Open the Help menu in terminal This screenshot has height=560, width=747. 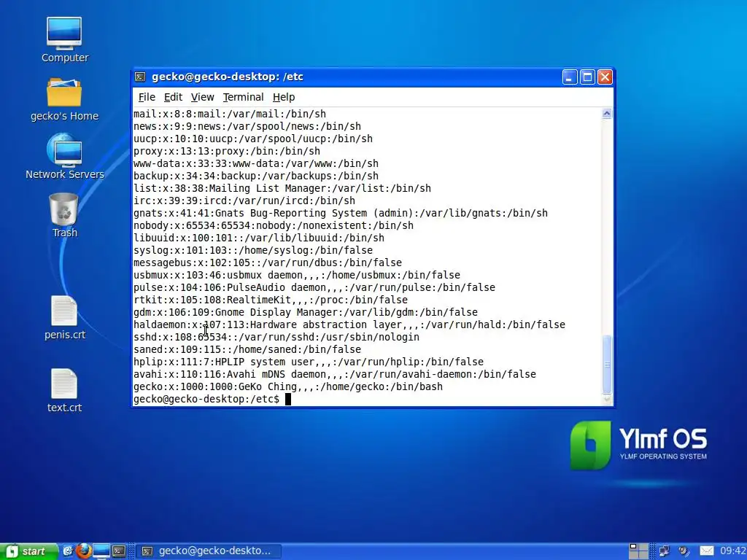click(x=284, y=97)
